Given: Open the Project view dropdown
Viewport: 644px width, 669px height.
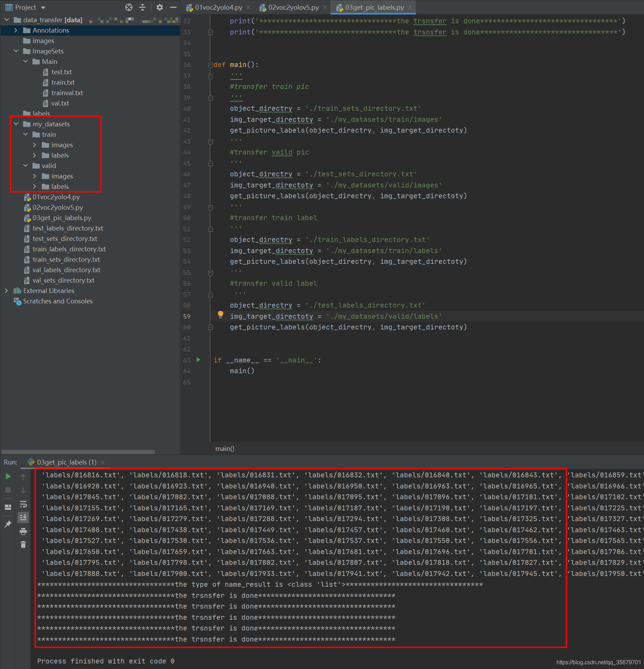Looking at the screenshot, I should pos(43,8).
